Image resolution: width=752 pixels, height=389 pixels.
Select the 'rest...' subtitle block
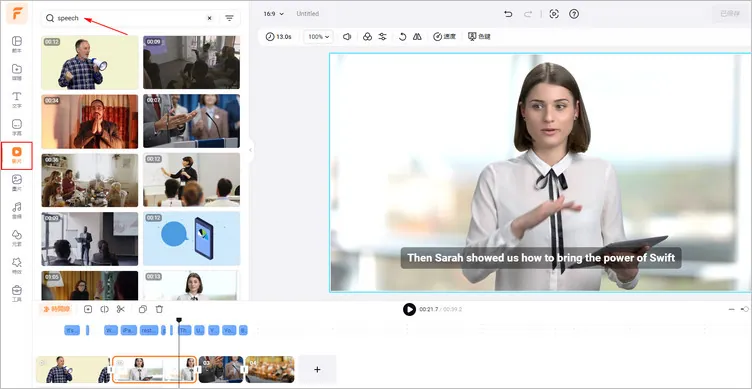pyautogui.click(x=149, y=330)
